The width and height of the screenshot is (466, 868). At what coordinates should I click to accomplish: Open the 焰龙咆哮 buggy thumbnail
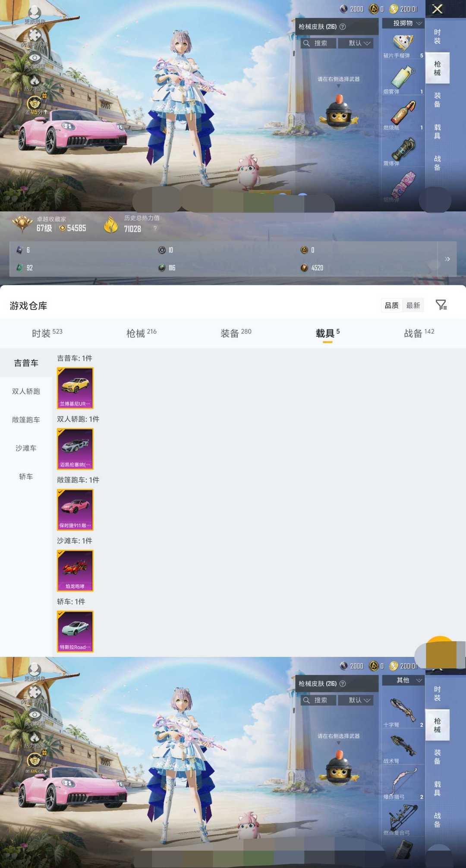pyautogui.click(x=75, y=570)
